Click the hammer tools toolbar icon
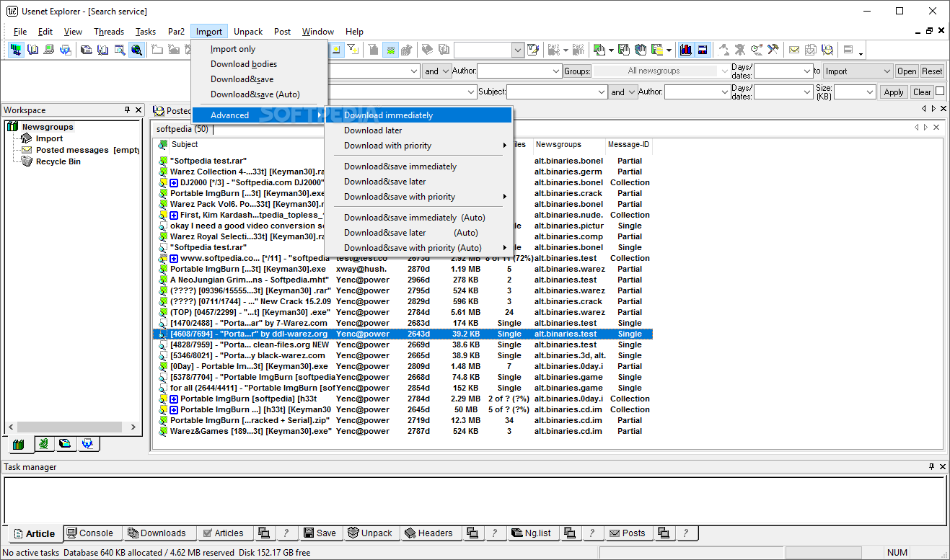 pyautogui.click(x=773, y=50)
